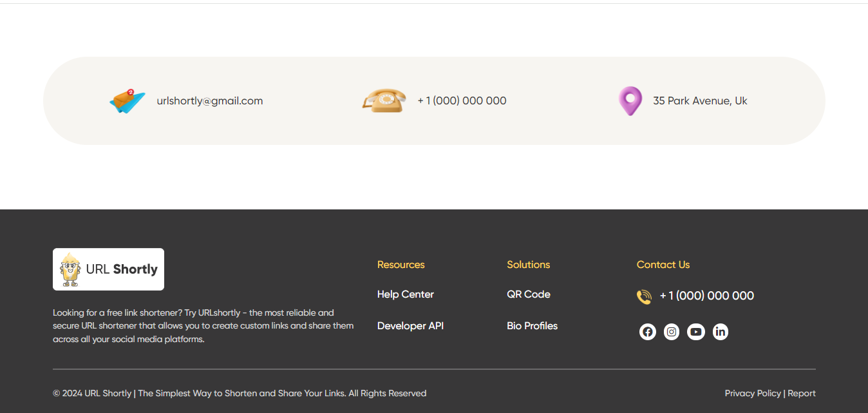
Task: Click the purple location pin icon
Action: click(x=630, y=101)
